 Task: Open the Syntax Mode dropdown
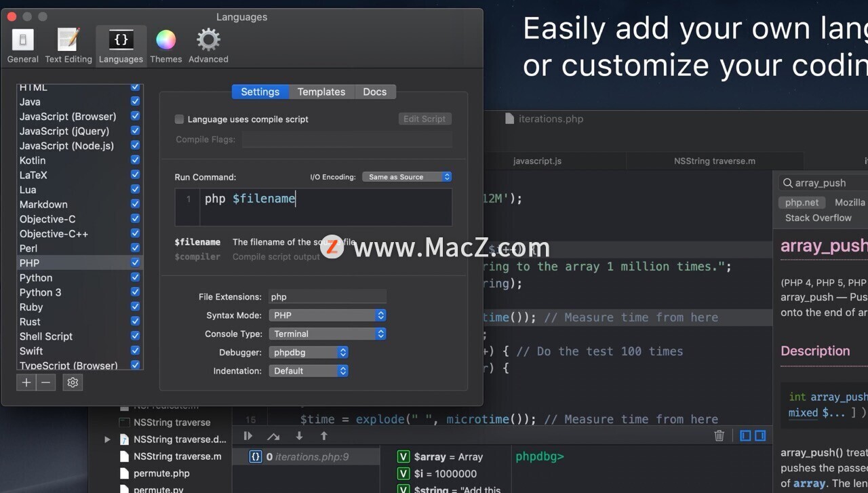coord(328,315)
